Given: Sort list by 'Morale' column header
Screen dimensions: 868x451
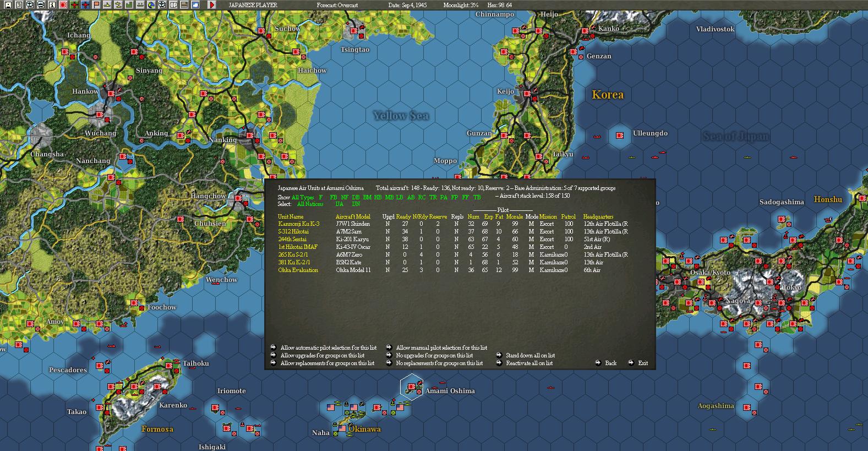Looking at the screenshot, I should (x=515, y=217).
